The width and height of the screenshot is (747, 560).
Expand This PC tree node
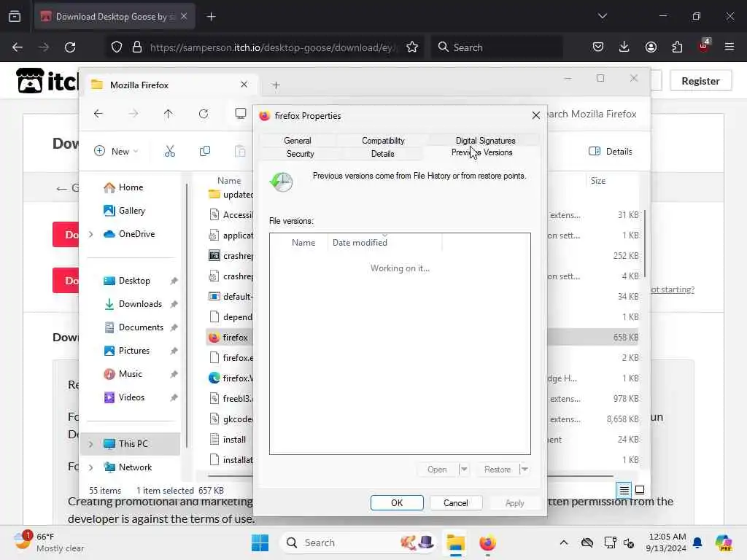(x=91, y=444)
